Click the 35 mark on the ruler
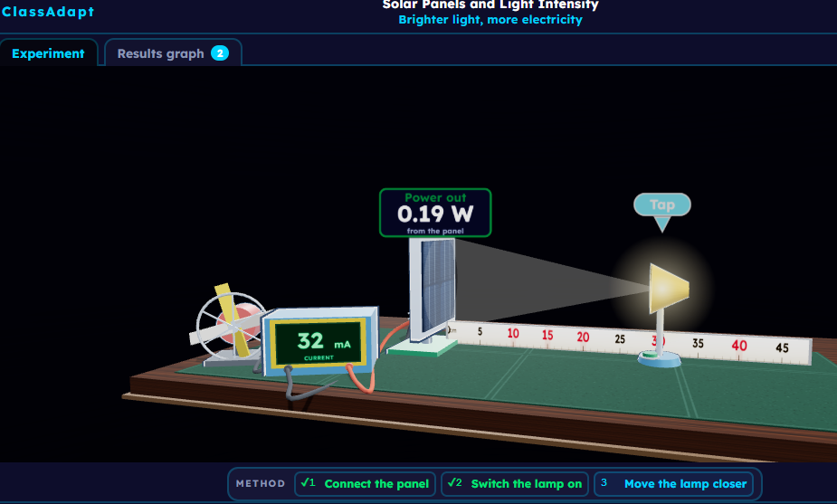Image resolution: width=837 pixels, height=504 pixels. coord(698,343)
